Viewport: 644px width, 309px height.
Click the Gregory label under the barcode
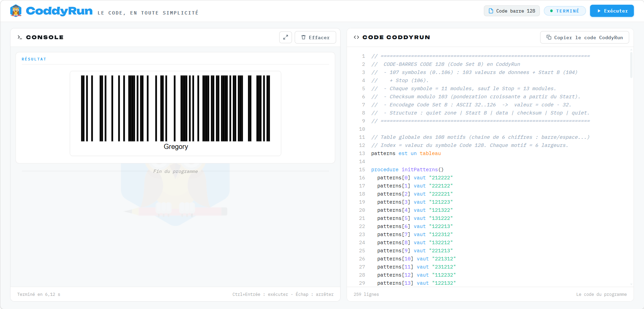point(176,147)
